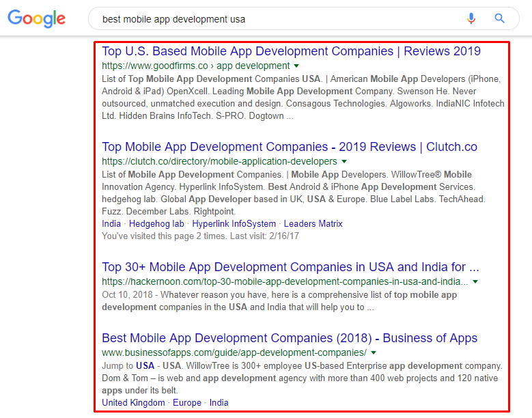Click the magnifying glass search icon
The width and height of the screenshot is (532, 418).
499,18
